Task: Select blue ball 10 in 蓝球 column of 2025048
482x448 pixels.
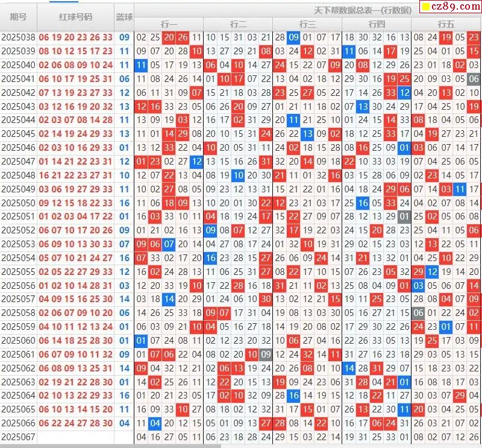Action: click(124, 175)
